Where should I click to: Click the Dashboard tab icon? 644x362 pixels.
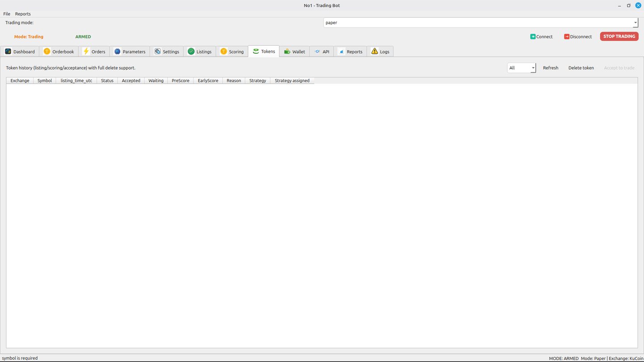point(8,51)
